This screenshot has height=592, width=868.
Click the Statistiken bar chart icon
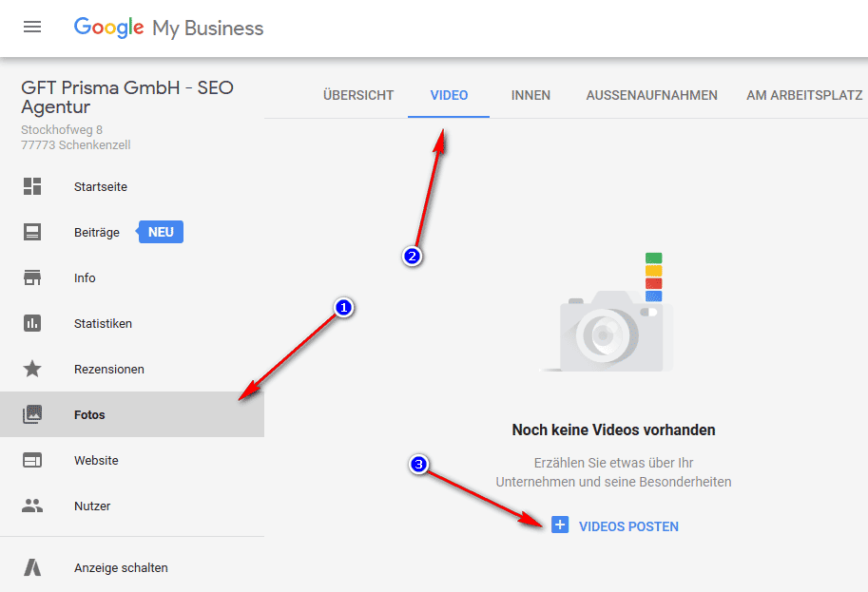click(32, 323)
